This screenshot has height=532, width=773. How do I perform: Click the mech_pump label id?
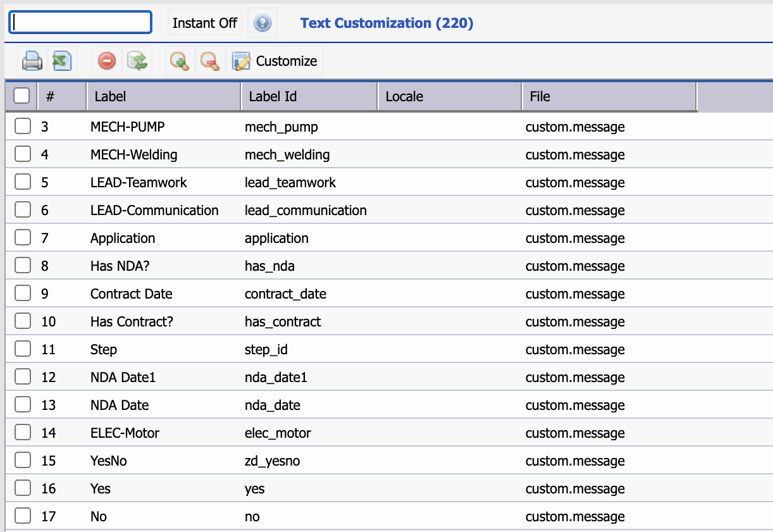[281, 127]
